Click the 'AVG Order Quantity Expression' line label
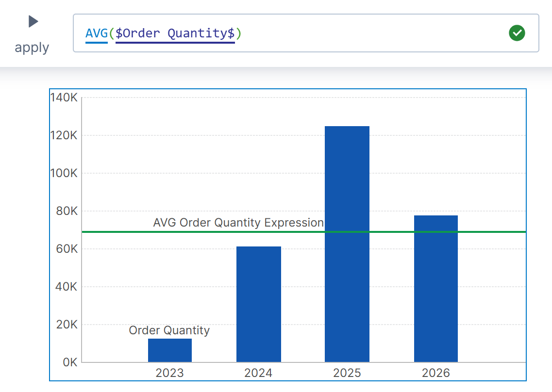The height and width of the screenshot is (392, 552). [238, 223]
